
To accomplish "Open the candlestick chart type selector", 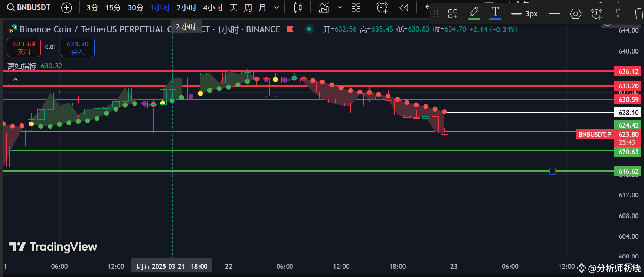I will (x=298, y=7).
